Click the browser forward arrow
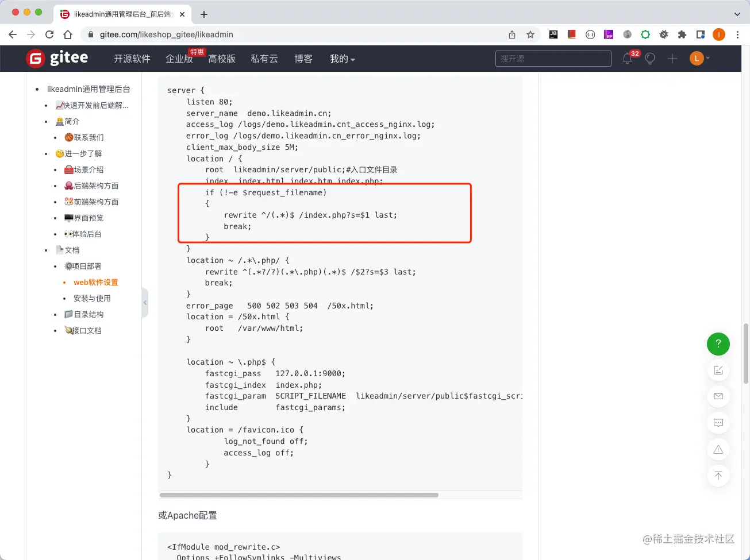The width and height of the screenshot is (750, 560). 31,34
